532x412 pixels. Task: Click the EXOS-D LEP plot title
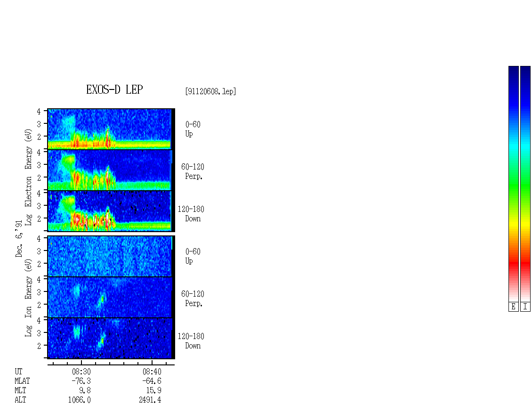(114, 89)
